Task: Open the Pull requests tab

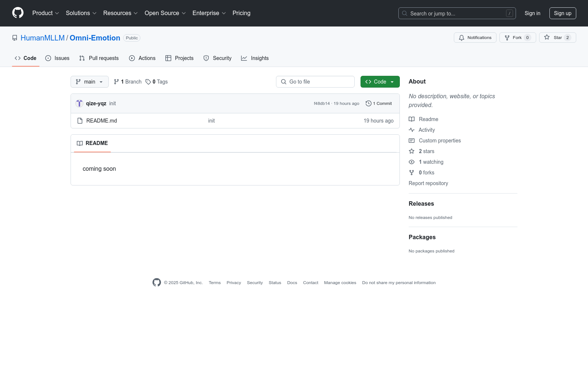Action: point(99,58)
